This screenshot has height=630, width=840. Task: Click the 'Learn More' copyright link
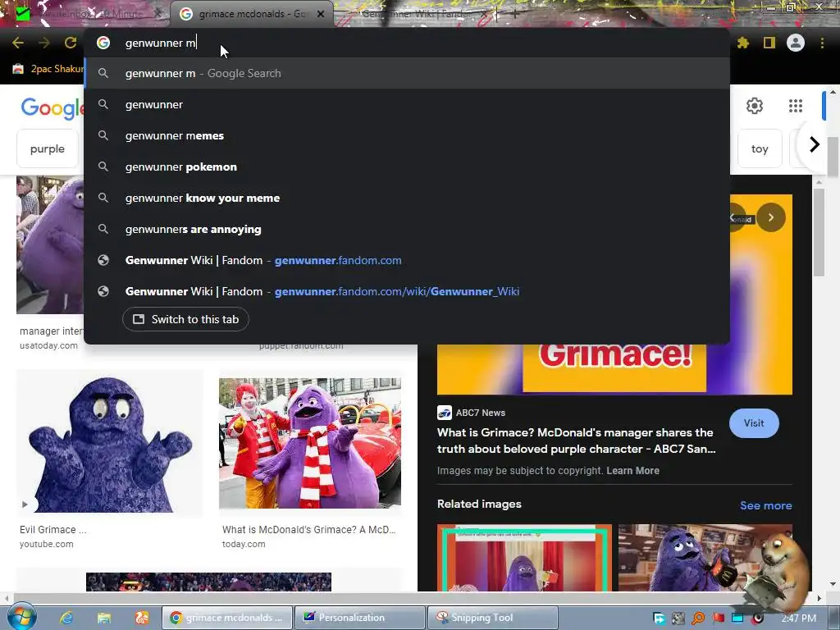coord(632,470)
